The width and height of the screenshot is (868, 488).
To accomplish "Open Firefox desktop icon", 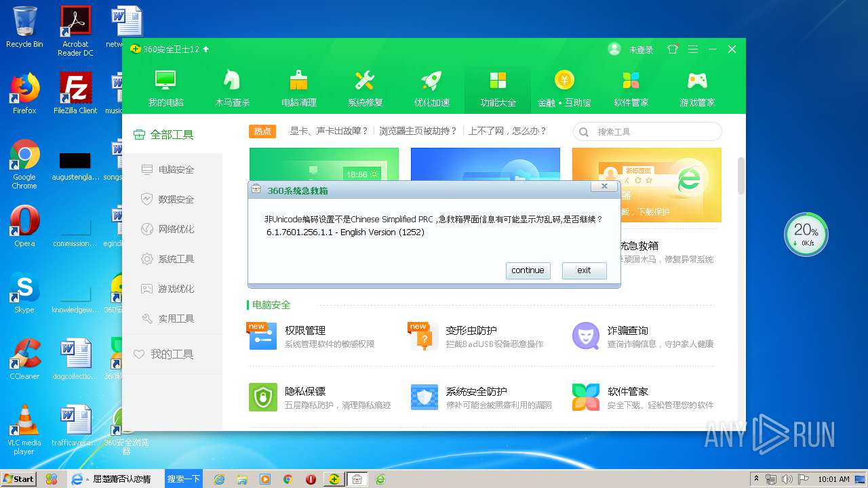I will [24, 94].
